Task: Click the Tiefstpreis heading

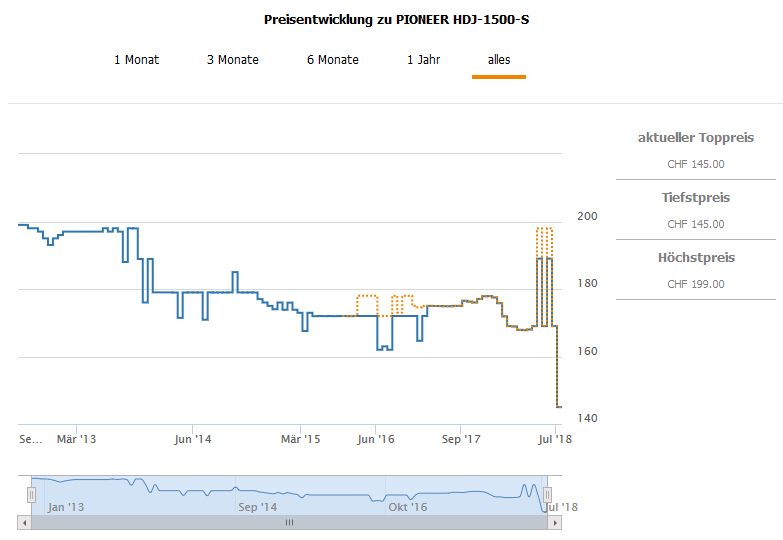Action: 695,198
